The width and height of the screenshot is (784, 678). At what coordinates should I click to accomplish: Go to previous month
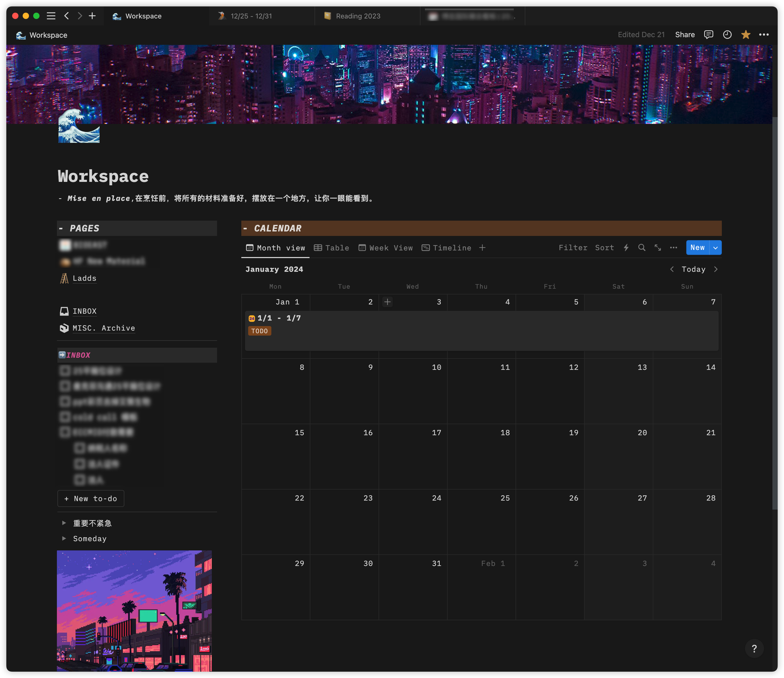672,269
